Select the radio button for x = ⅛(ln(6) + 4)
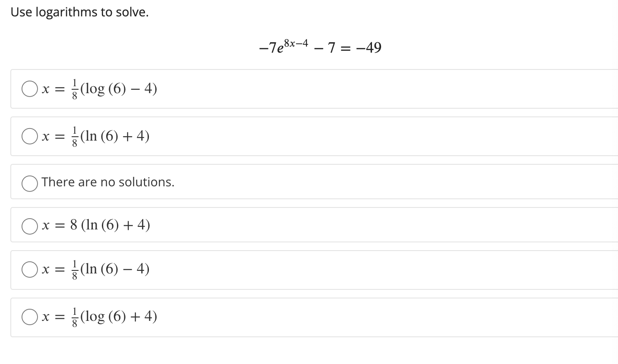This screenshot has width=618, height=364. 29,136
